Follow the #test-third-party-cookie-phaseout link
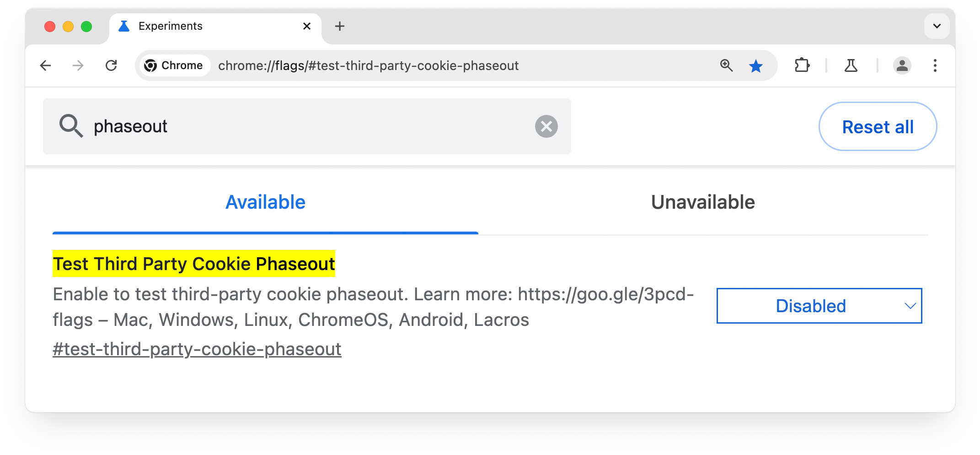The width and height of the screenshot is (980, 455). click(x=197, y=349)
